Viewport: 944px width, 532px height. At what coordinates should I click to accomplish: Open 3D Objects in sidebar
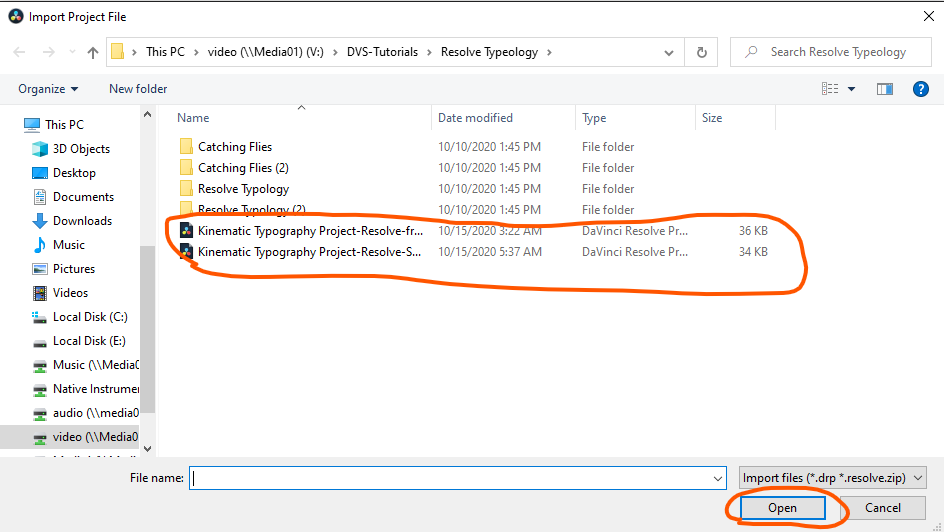[x=71, y=149]
